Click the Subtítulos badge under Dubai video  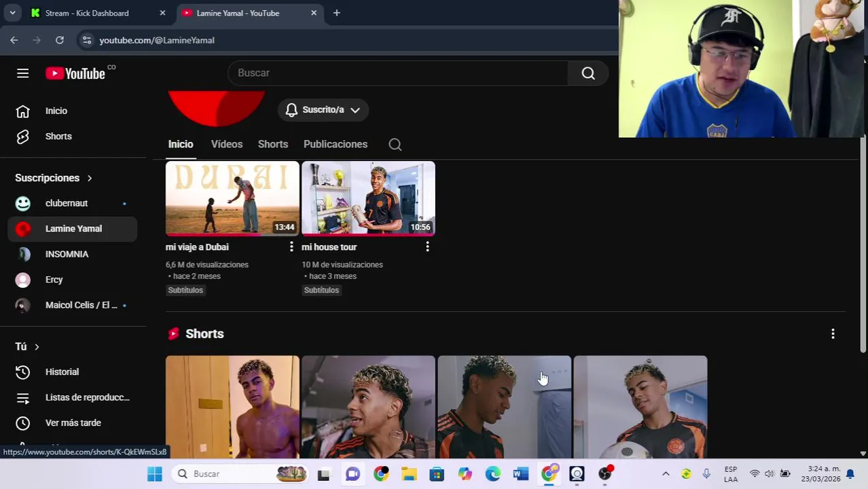[x=185, y=290]
